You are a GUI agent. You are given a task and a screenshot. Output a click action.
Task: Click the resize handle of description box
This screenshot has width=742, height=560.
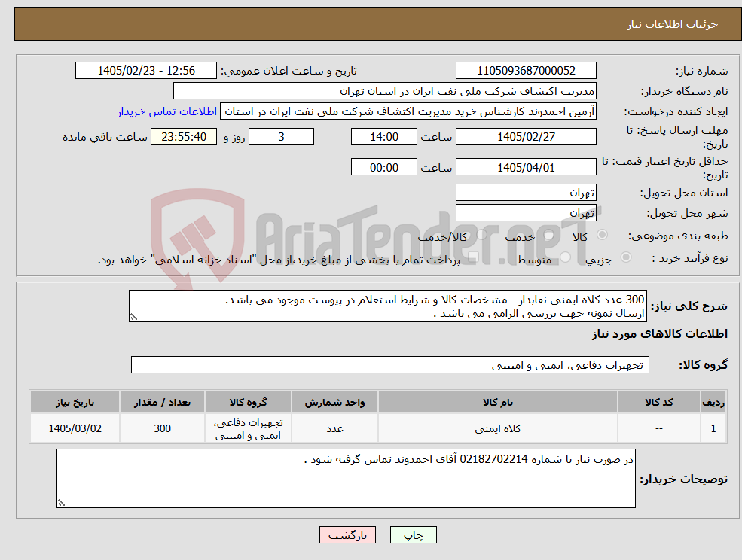(x=133, y=318)
